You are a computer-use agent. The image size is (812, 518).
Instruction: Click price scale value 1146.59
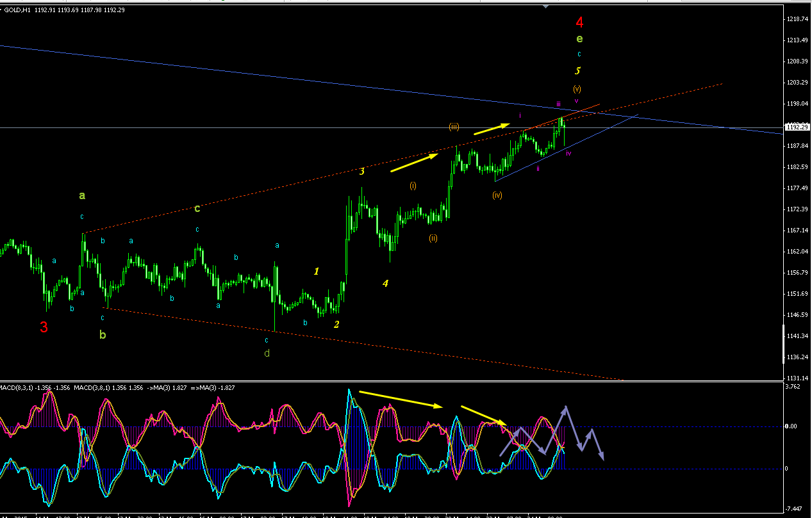796,315
